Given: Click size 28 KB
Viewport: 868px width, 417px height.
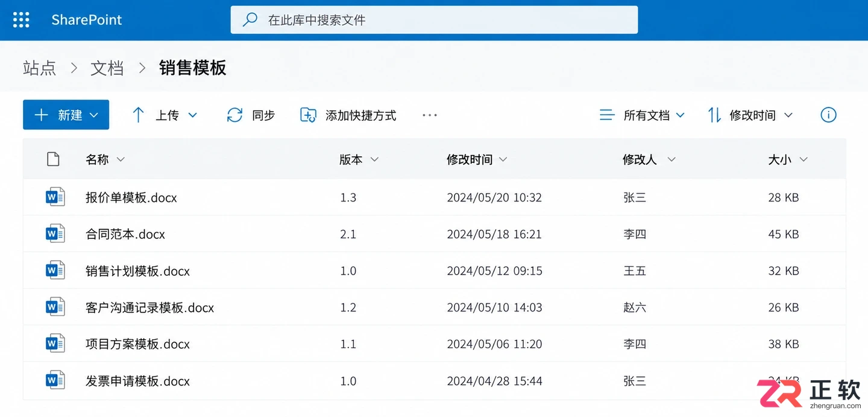Looking at the screenshot, I should click(x=784, y=197).
